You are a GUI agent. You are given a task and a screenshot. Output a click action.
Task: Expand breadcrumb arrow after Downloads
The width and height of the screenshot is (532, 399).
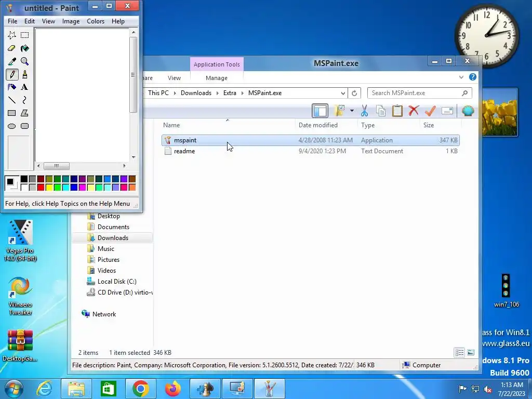pos(218,93)
